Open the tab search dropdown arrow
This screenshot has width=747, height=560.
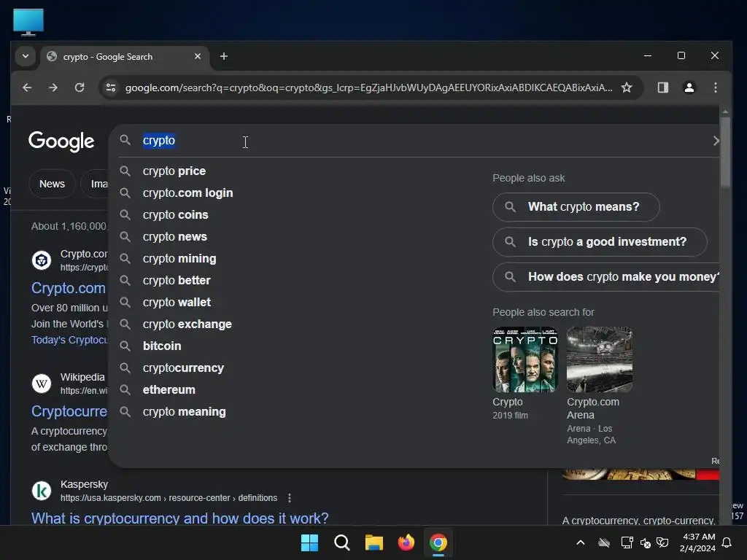(x=26, y=57)
